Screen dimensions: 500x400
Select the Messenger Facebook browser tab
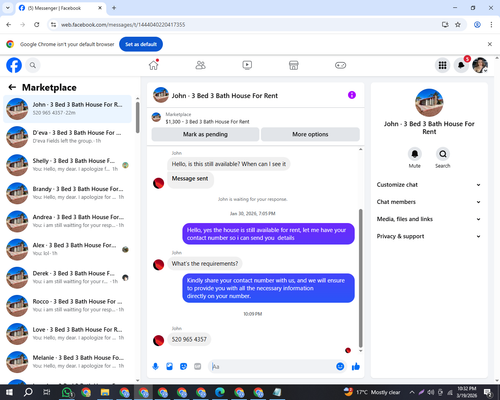click(x=60, y=8)
